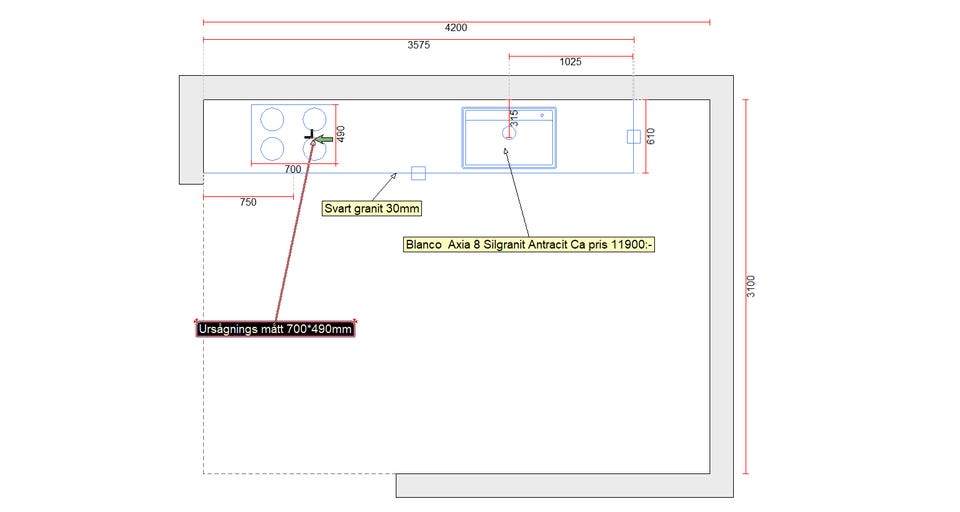Select the small square at worktop right end
Viewport: 960px width, 512px height.
(634, 137)
